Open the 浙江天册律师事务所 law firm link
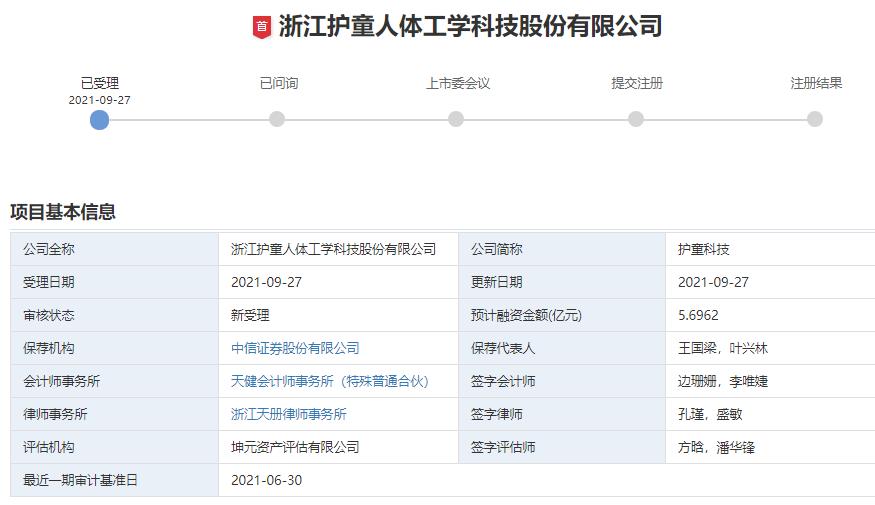The image size is (875, 505). click(289, 414)
